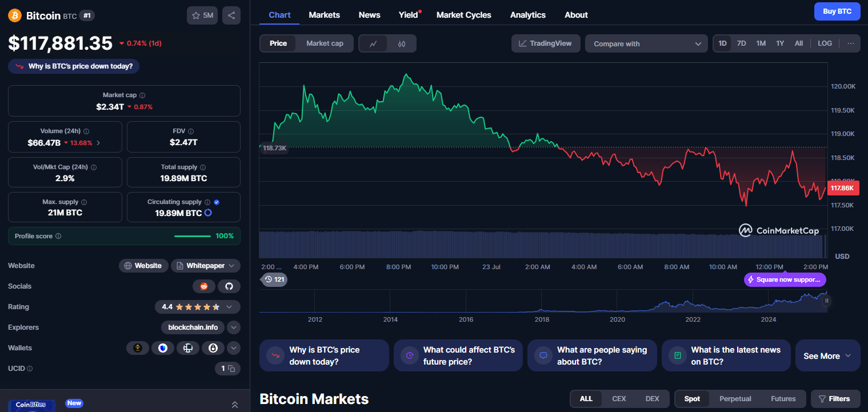This screenshot has height=412, width=868.
Task: Set chart range to 7D
Action: click(741, 43)
